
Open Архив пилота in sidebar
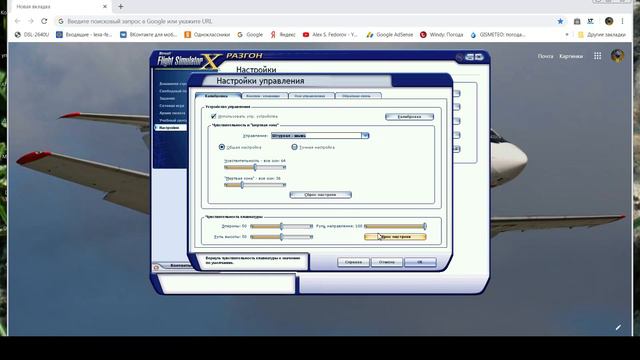click(172, 113)
